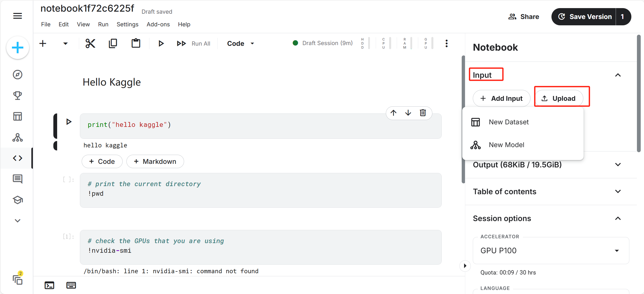Click the Add Input button
The width and height of the screenshot is (644, 294).
point(501,99)
